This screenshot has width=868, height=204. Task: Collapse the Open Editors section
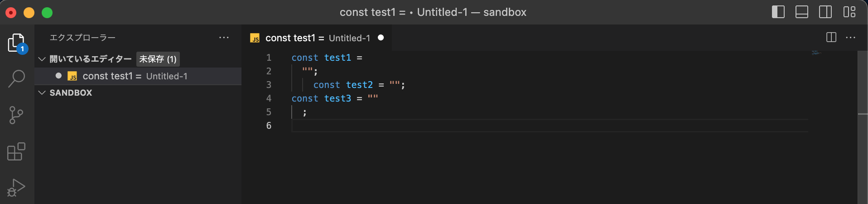42,59
